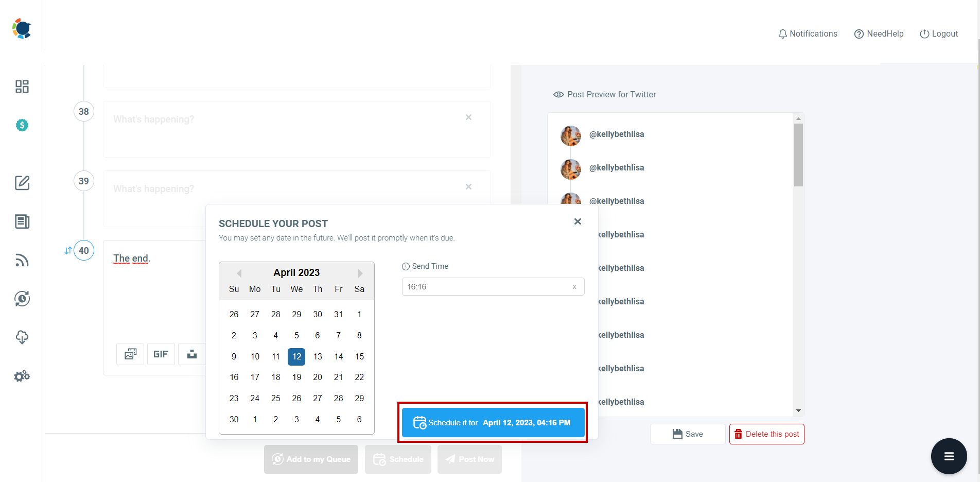
Task: Go back to March in the calendar
Action: (238, 273)
